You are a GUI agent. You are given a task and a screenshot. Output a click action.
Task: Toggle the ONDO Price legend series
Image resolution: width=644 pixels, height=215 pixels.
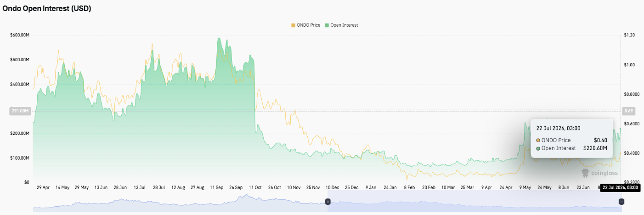306,25
